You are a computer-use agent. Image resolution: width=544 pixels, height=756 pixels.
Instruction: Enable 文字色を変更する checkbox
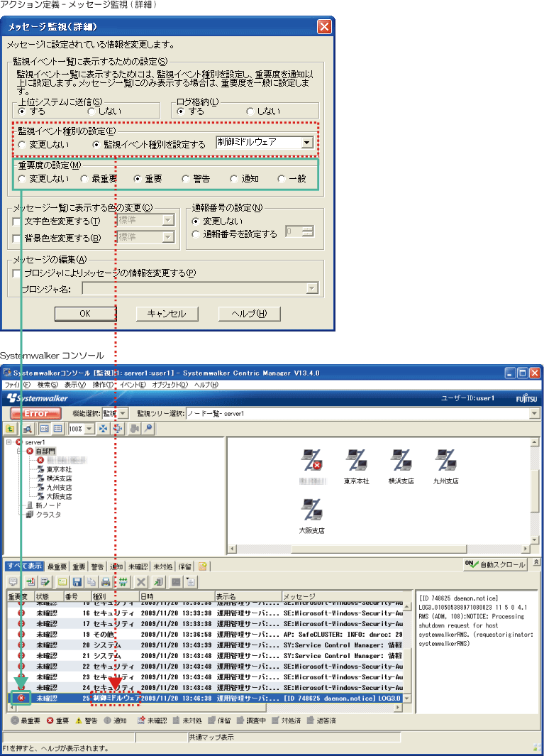pos(16,221)
